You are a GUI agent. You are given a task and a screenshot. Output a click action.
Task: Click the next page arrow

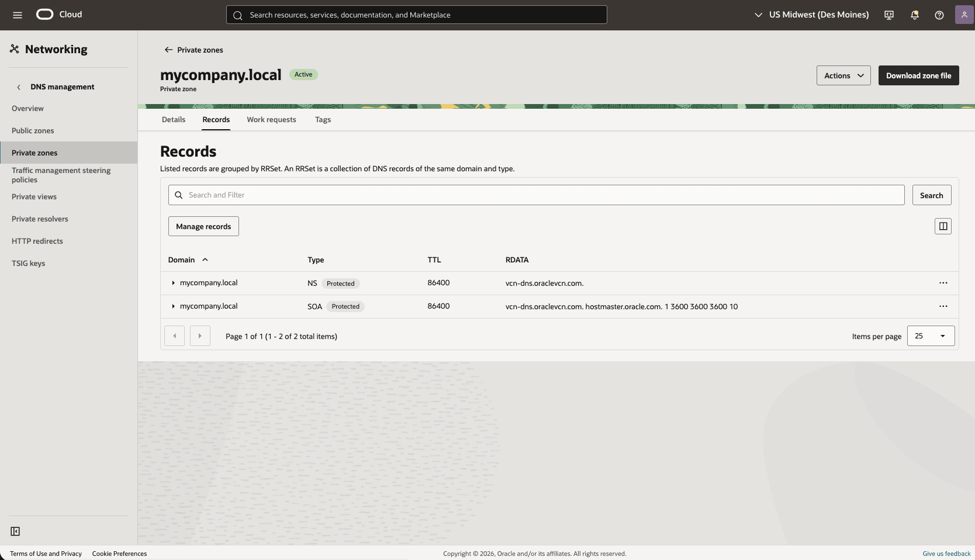[200, 336]
